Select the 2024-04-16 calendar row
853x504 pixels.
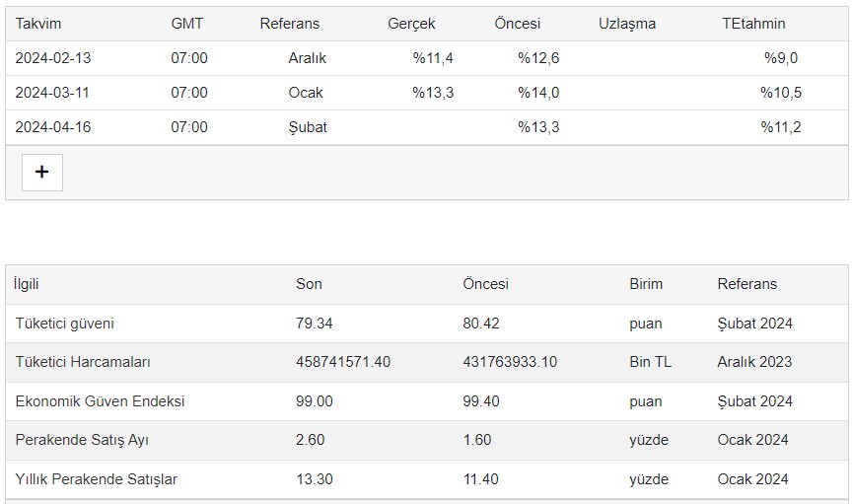click(427, 127)
